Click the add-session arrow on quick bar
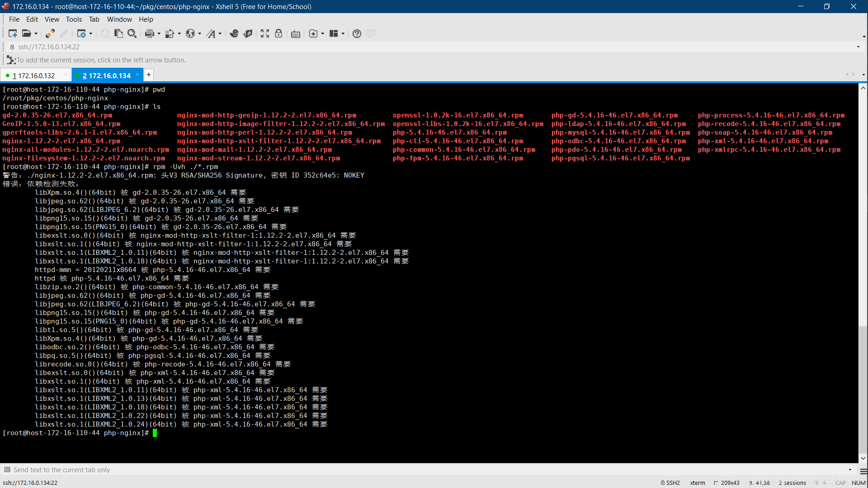Image resolution: width=868 pixels, height=488 pixels. click(11, 60)
